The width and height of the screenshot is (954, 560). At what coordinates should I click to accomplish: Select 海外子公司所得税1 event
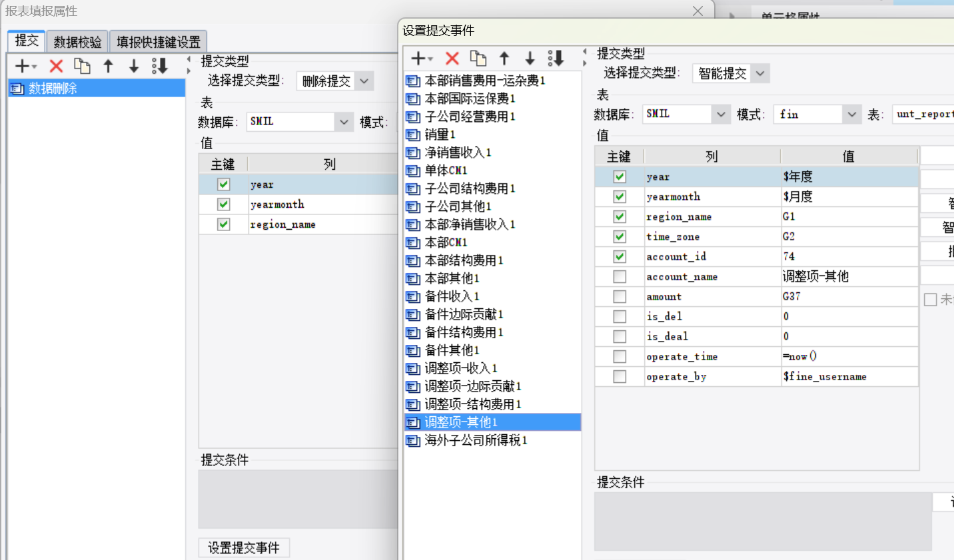coord(492,440)
